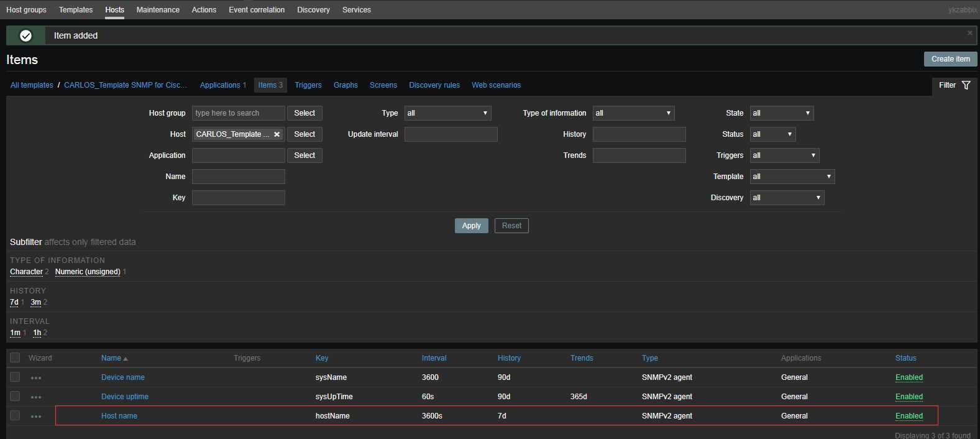The image size is (980, 439).
Task: Filter subfilter by 7d history
Action: (14, 302)
